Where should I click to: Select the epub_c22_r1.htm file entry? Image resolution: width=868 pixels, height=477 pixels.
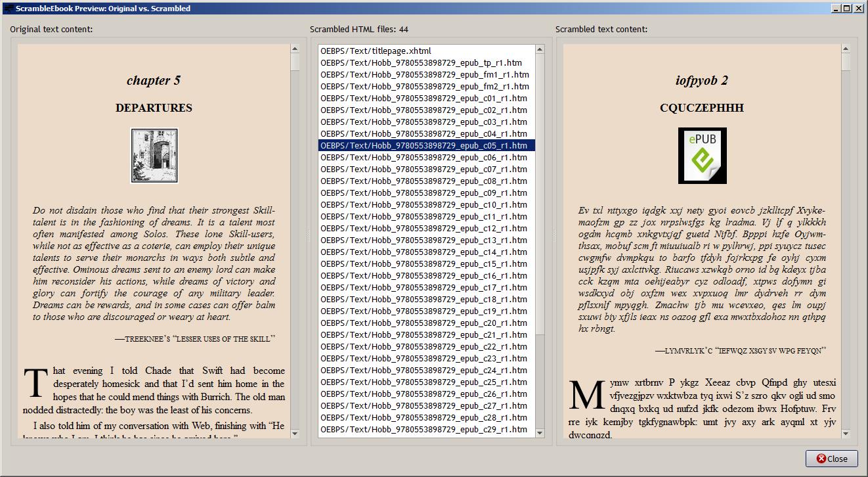pos(427,346)
